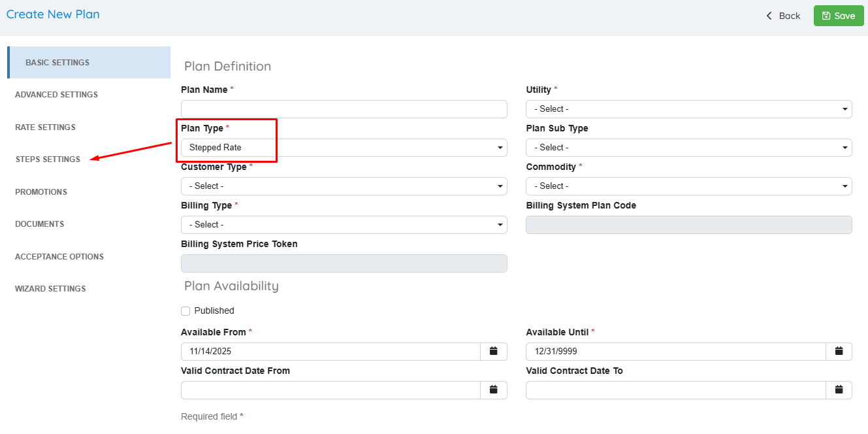This screenshot has width=868, height=434.
Task: Enable the Published checkbox
Action: pyautogui.click(x=185, y=311)
